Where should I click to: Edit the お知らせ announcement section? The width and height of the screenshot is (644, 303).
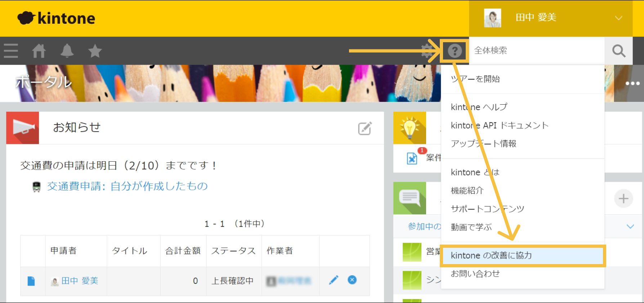(365, 128)
